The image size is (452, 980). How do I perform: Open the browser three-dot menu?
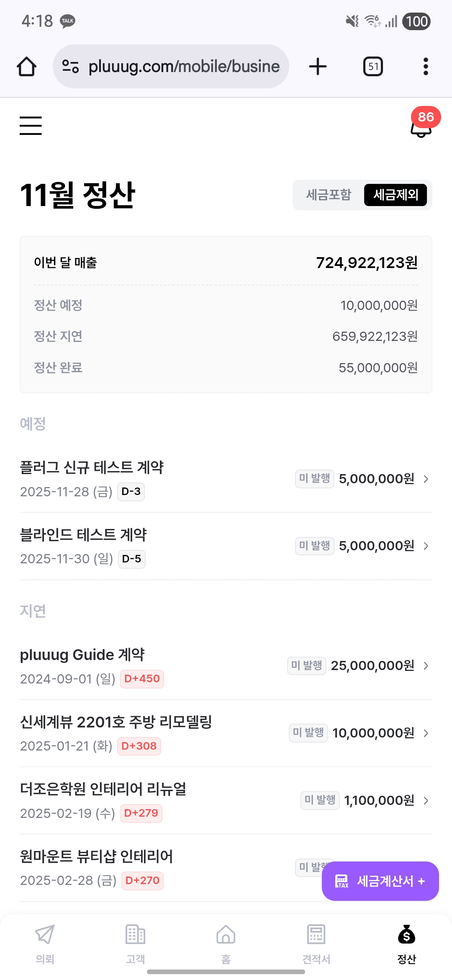(x=426, y=67)
